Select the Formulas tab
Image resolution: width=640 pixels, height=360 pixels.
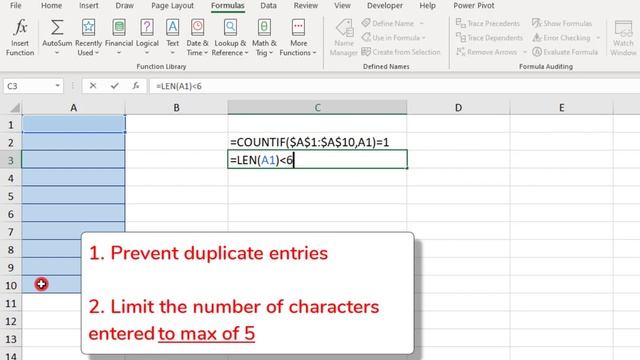pyautogui.click(x=228, y=5)
